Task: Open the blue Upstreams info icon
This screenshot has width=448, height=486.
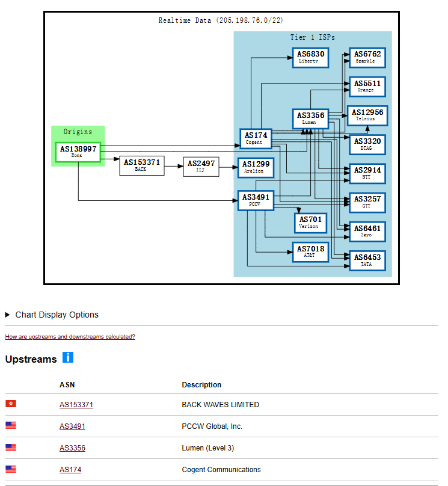Action: pyautogui.click(x=68, y=357)
